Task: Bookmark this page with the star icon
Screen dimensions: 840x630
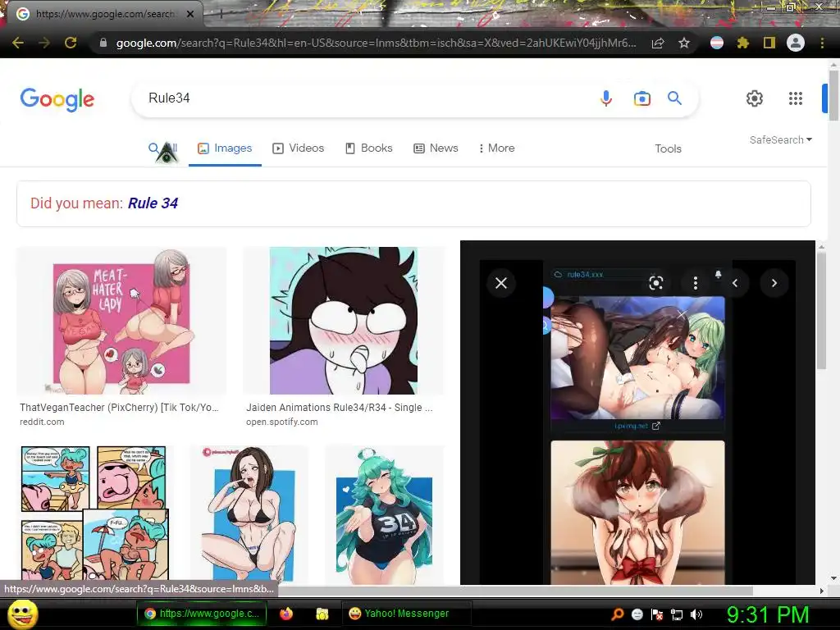Action: (x=684, y=43)
